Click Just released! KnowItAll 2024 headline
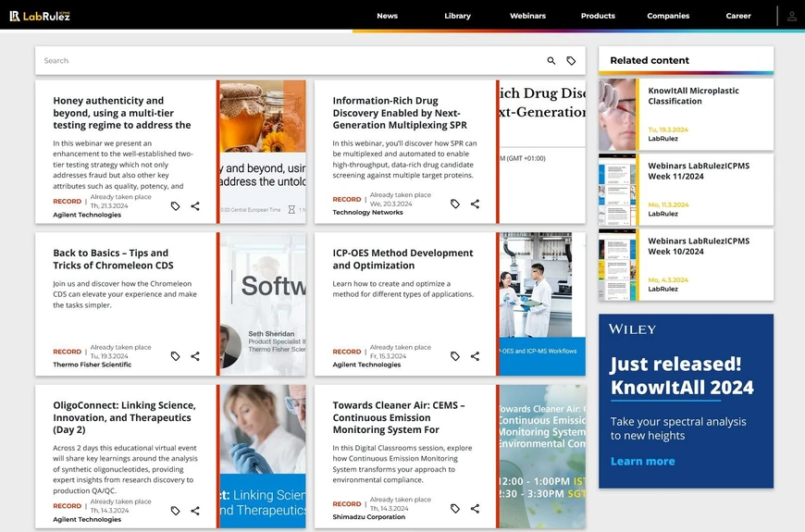This screenshot has height=532, width=805. [x=682, y=376]
